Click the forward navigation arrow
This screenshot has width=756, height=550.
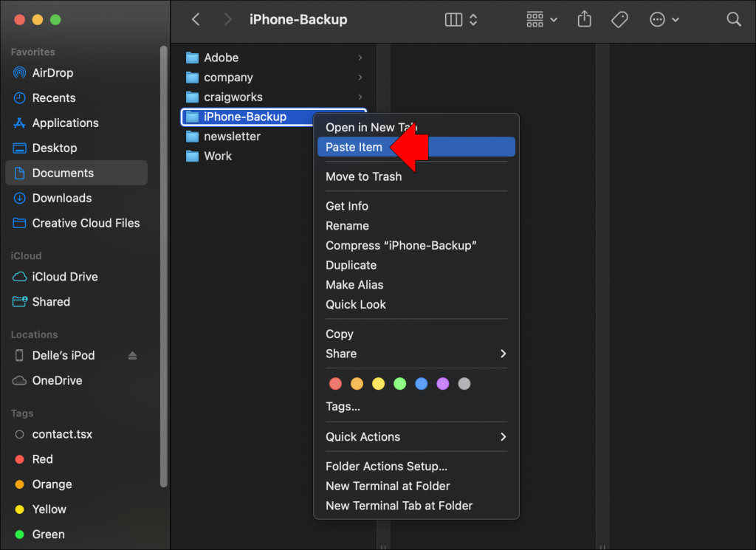pos(227,19)
